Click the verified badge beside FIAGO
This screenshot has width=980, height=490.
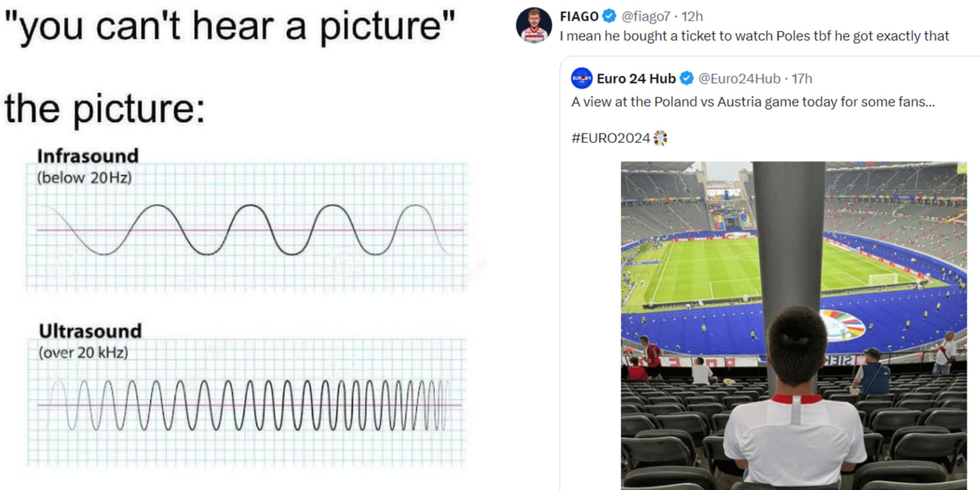pyautogui.click(x=608, y=16)
